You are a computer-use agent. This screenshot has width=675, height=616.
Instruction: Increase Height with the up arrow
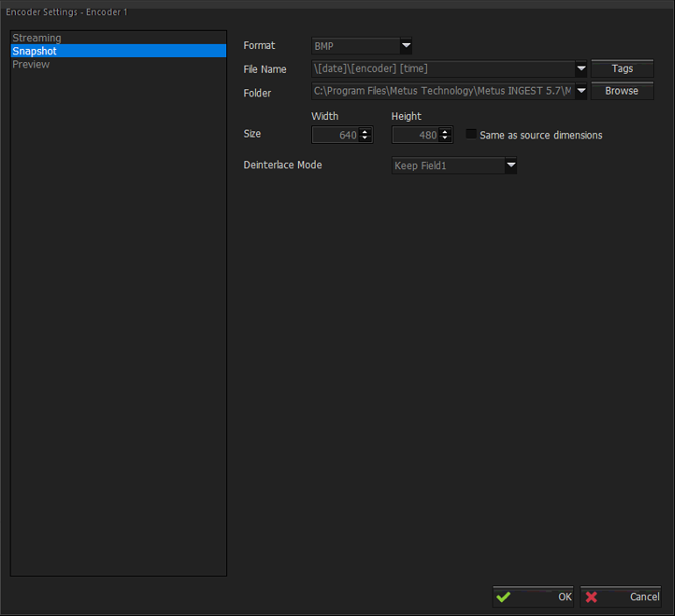[445, 131]
